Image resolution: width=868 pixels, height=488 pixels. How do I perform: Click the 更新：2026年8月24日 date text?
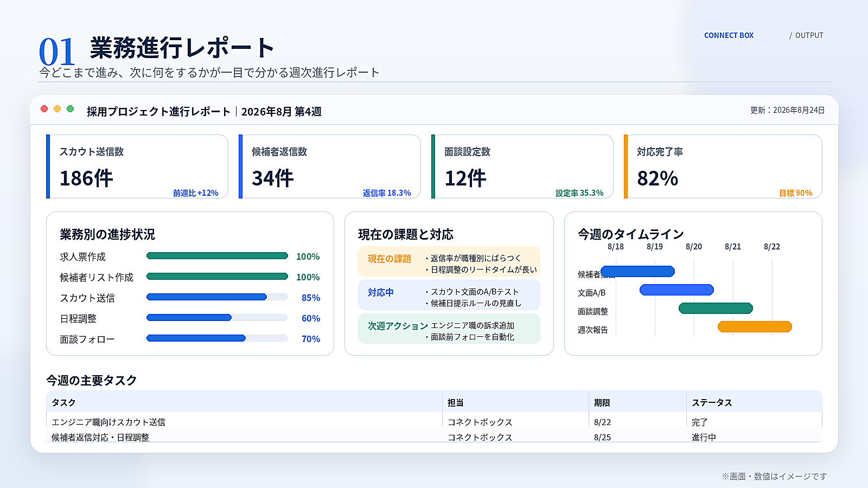coord(788,110)
